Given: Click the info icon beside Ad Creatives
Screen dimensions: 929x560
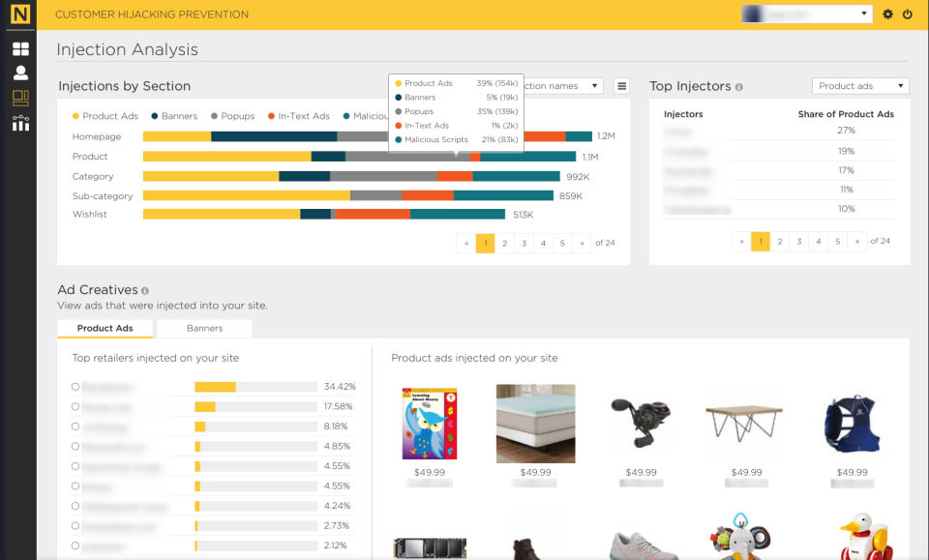Looking at the screenshot, I should click(145, 291).
